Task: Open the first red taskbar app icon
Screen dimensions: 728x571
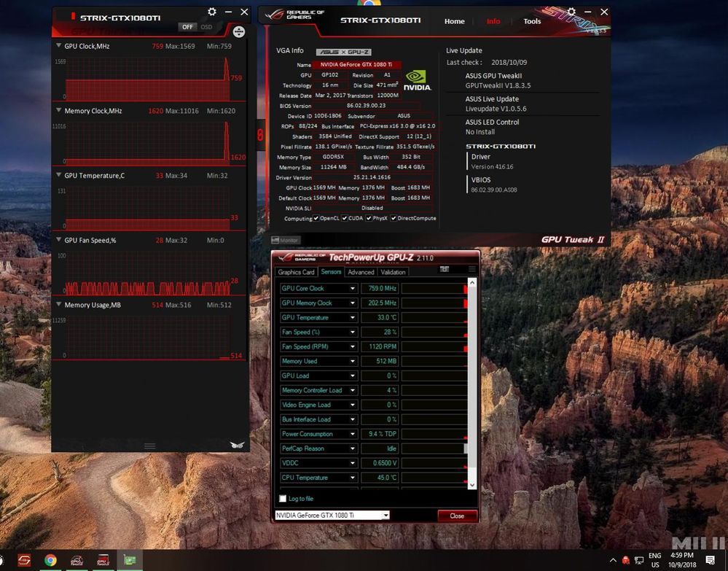Action: [x=24, y=560]
